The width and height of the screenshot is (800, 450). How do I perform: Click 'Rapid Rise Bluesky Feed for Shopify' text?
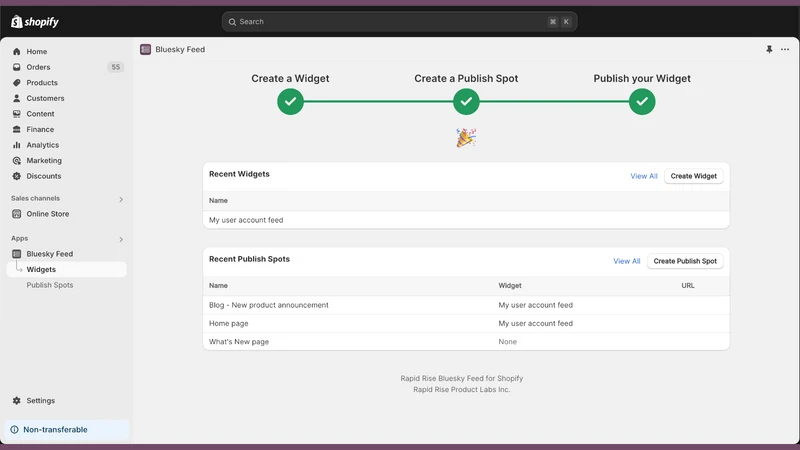tap(462, 379)
